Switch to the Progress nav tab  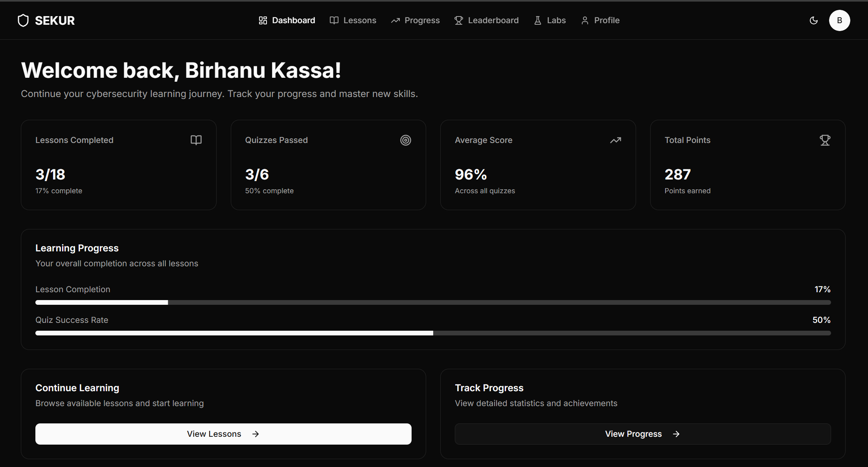point(415,20)
